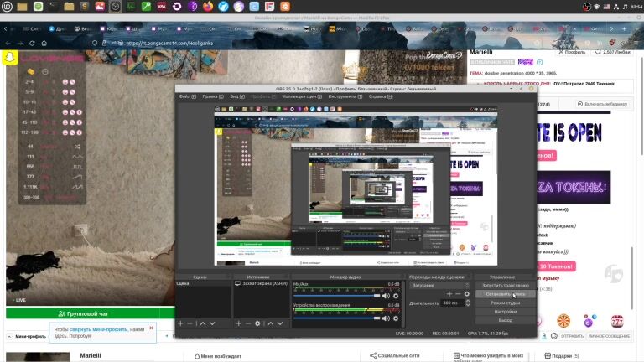Screen dimensions: 644x362
Task: Add scene transition with plus icon
Action: (449, 294)
